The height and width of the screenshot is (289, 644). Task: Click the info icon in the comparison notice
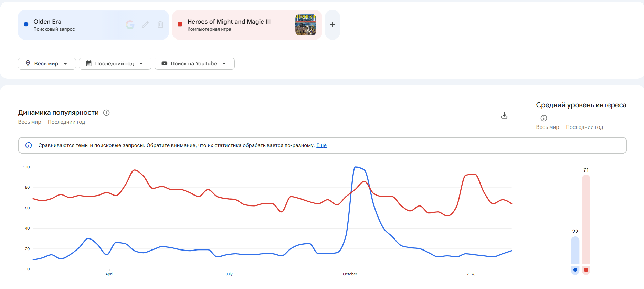(29, 145)
